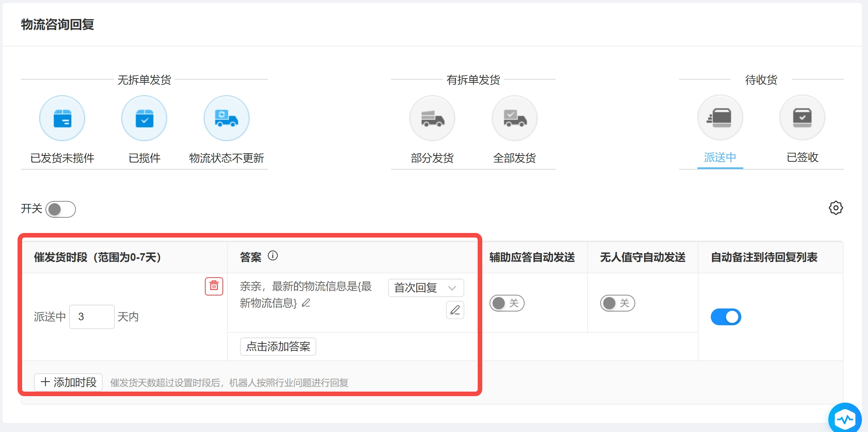Click the info icon beside 答案

pyautogui.click(x=273, y=255)
